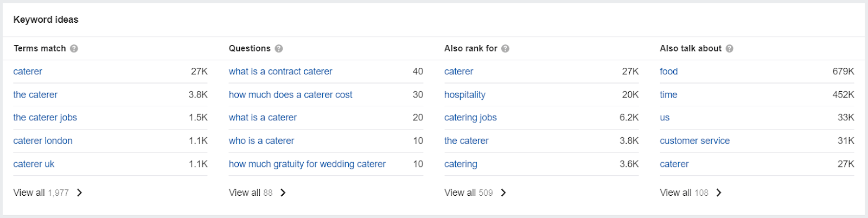Viewport: 868px width, 218px height.
Task: Expand View all 88 questions
Action: pyautogui.click(x=258, y=193)
